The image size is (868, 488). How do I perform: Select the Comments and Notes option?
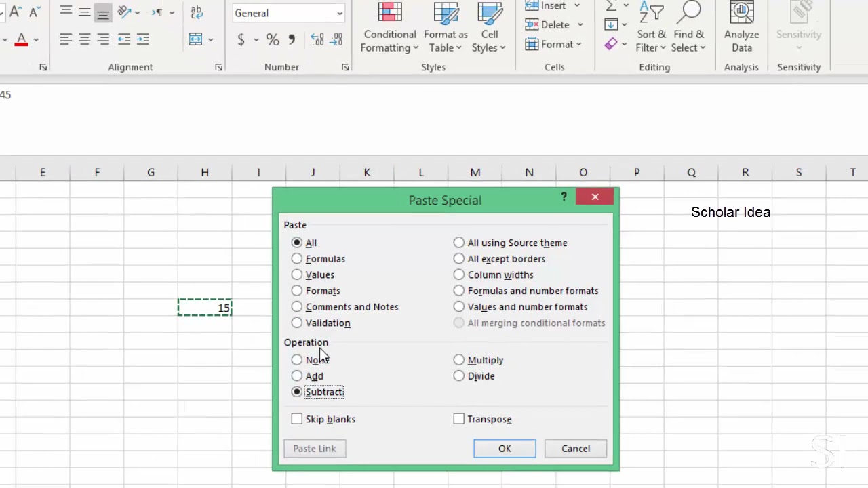point(297,307)
